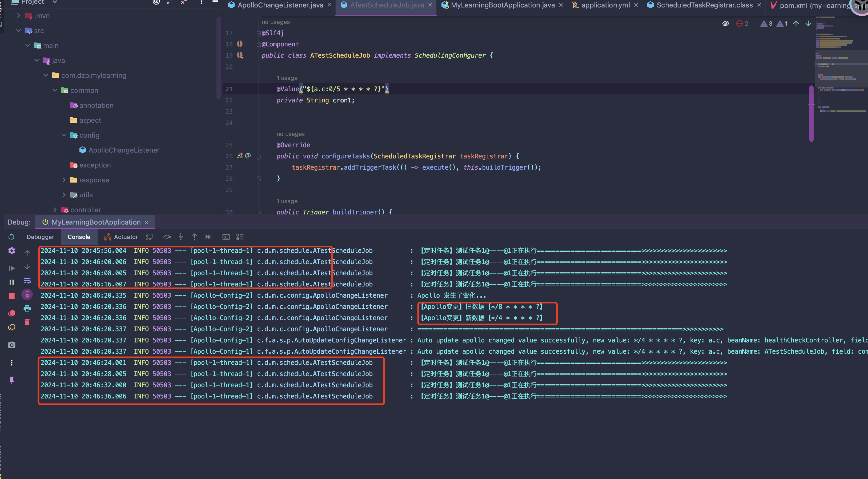Select the aspect package
This screenshot has width=868, height=479.
[85, 120]
